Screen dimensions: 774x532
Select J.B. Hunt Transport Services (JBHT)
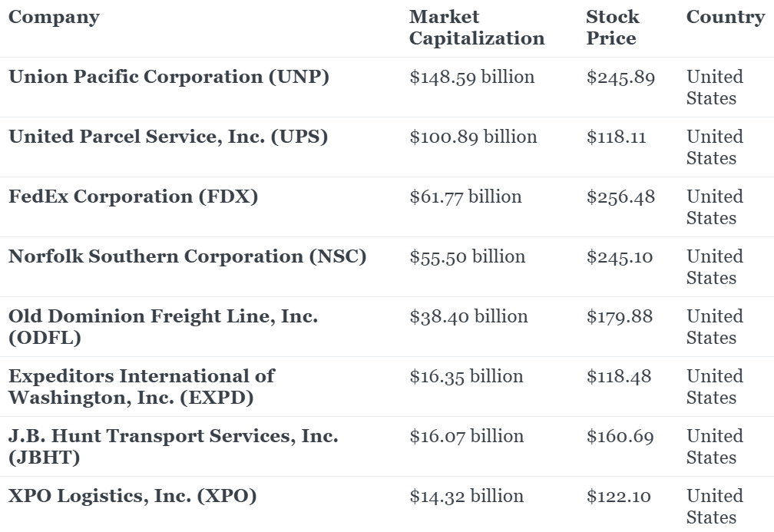[x=173, y=446]
